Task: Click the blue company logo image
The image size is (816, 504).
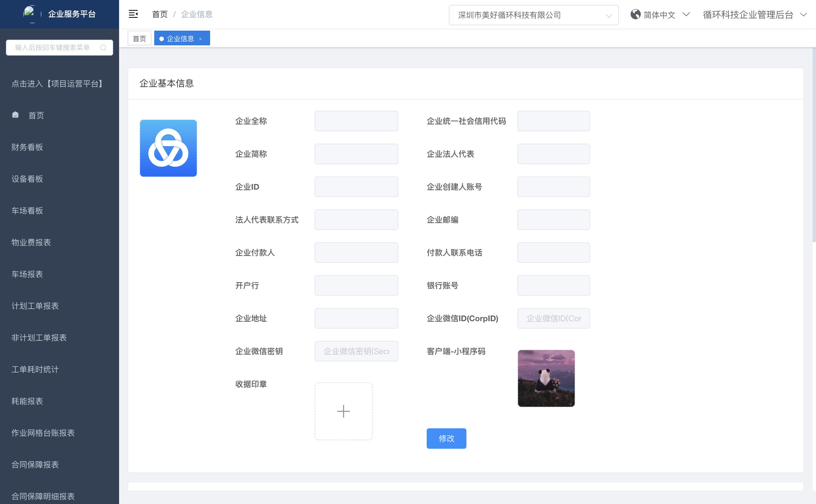Action: 168,148
